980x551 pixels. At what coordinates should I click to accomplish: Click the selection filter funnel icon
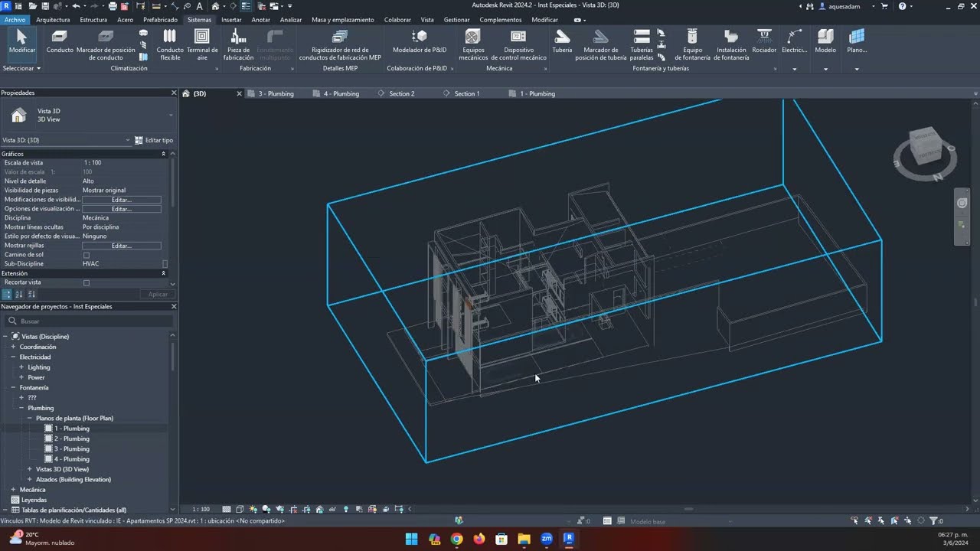tap(933, 520)
